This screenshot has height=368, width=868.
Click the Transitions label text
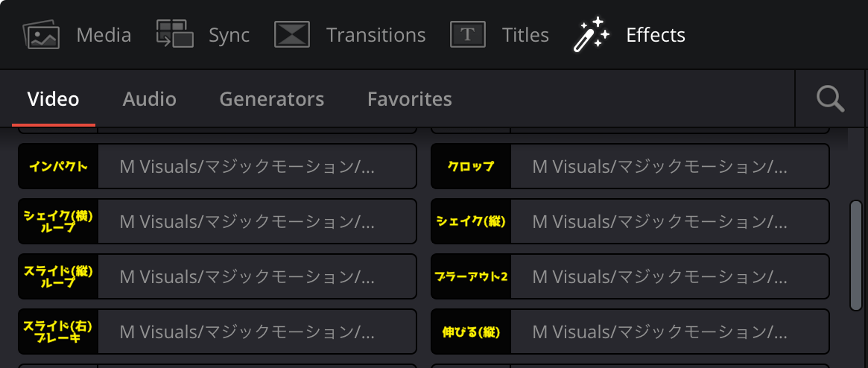pos(376,35)
